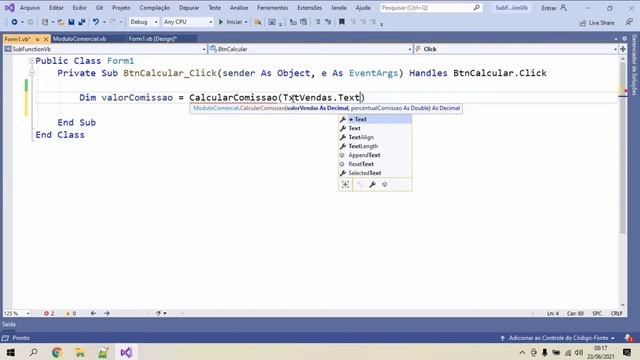Open Chrome from the taskbar

click(x=57, y=352)
